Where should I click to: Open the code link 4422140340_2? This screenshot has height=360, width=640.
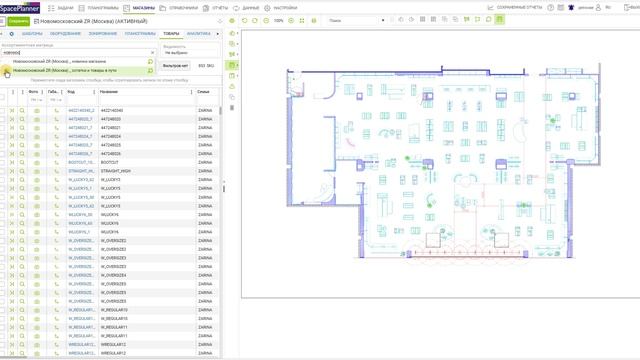pyautogui.click(x=81, y=111)
